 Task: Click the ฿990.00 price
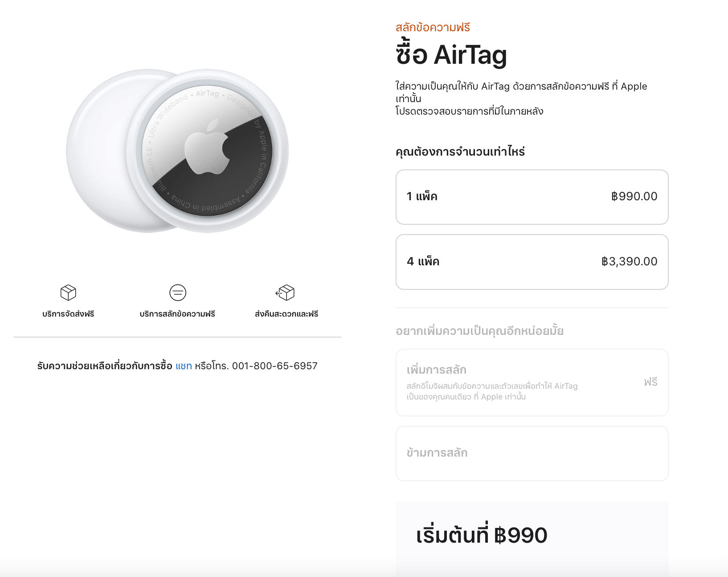coord(634,197)
